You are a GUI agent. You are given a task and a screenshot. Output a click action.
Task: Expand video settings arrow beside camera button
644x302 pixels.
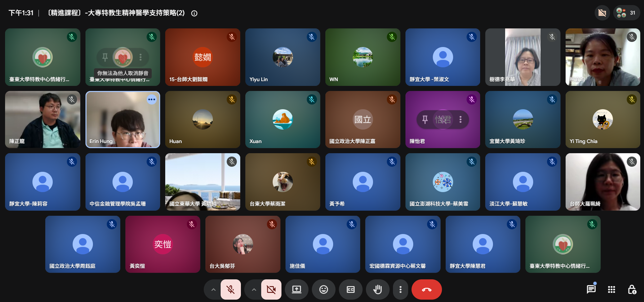tap(254, 289)
